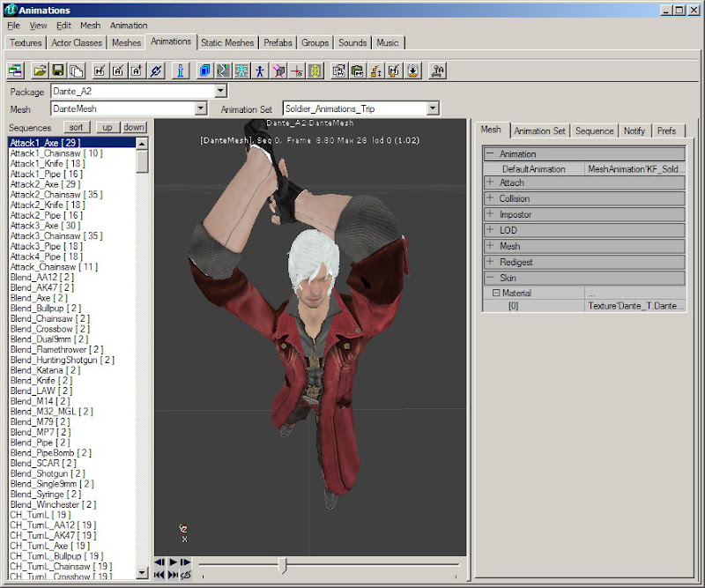Viewport: 705px width, 588px height.
Task: Click the save floppy disk icon
Action: coord(58,71)
